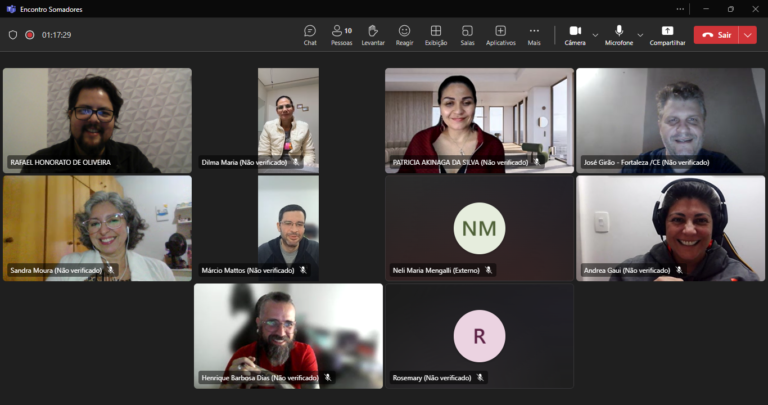Select Andrea Gaui video tile
Screen dimensions: 768x405
point(670,228)
